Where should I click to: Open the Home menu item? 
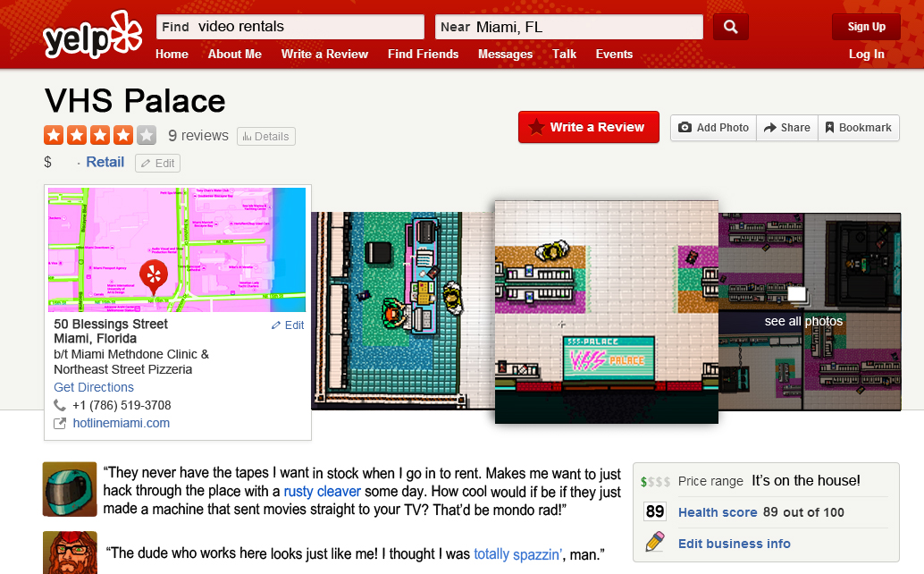point(172,55)
